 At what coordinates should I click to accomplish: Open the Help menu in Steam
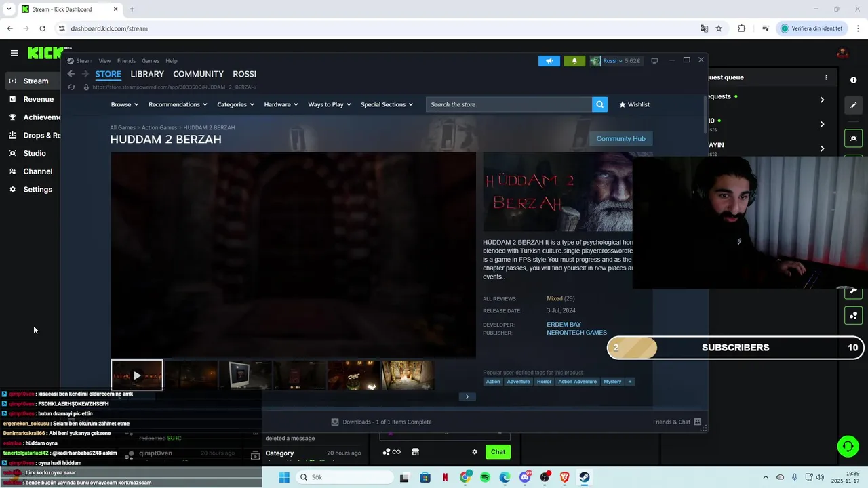tap(172, 61)
